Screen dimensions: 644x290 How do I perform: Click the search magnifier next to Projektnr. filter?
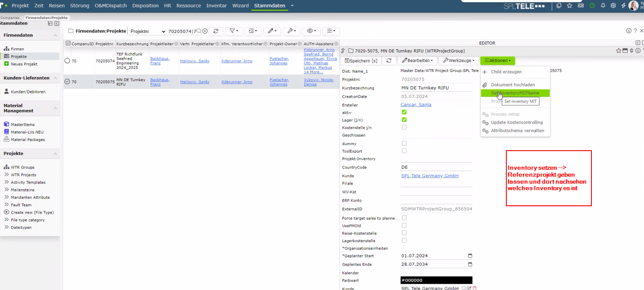pyautogui.click(x=199, y=31)
